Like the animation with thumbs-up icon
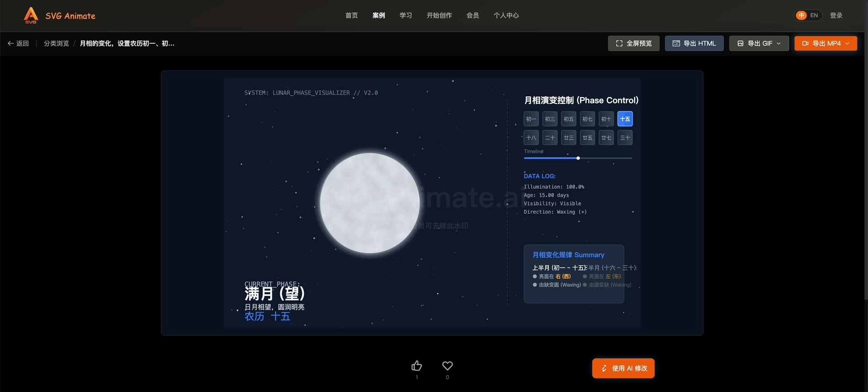 tap(416, 366)
